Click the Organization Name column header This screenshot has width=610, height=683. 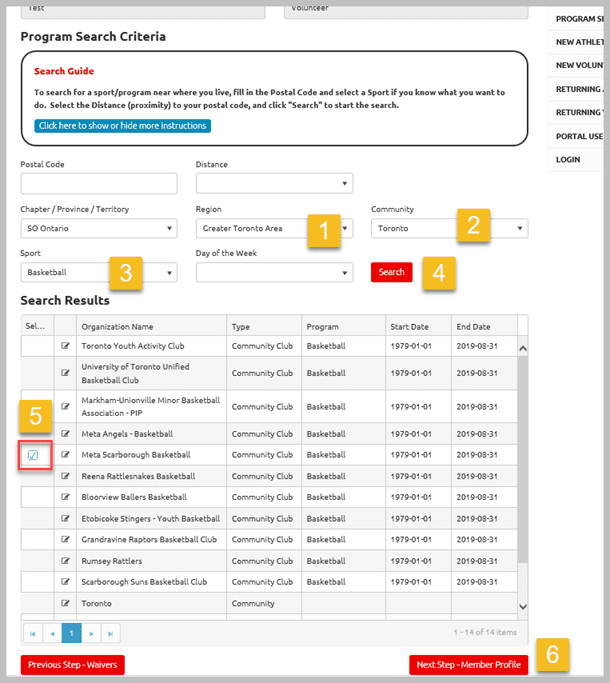[152, 326]
